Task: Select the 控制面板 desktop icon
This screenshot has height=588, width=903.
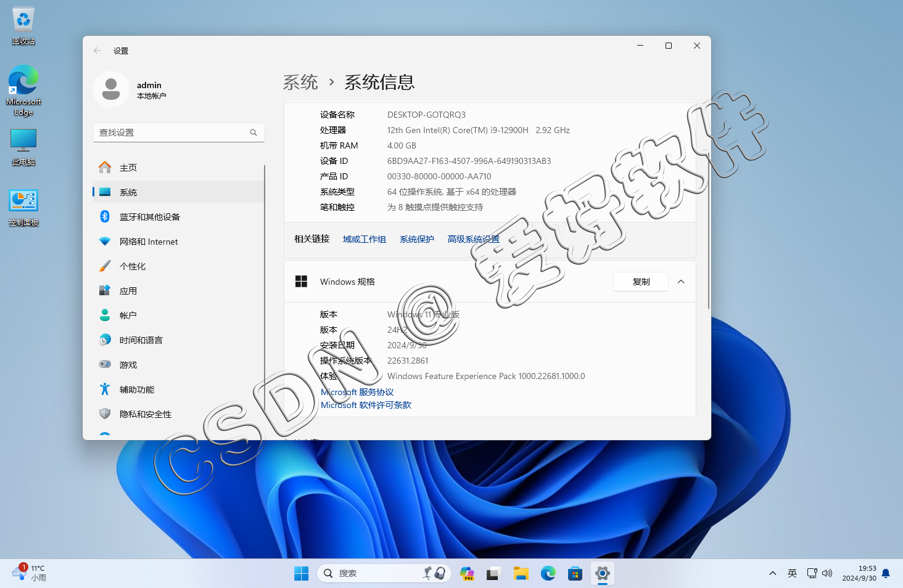Action: [x=23, y=208]
